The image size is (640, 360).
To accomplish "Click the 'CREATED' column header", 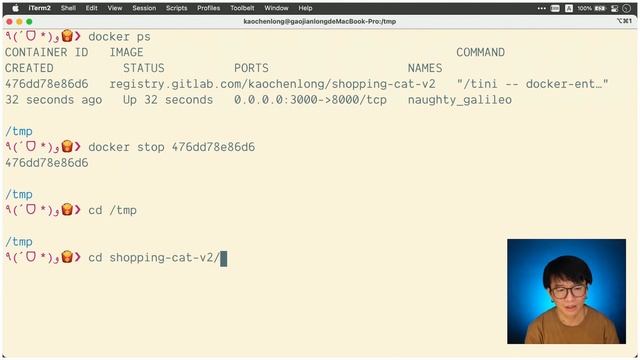I will [x=29, y=68].
